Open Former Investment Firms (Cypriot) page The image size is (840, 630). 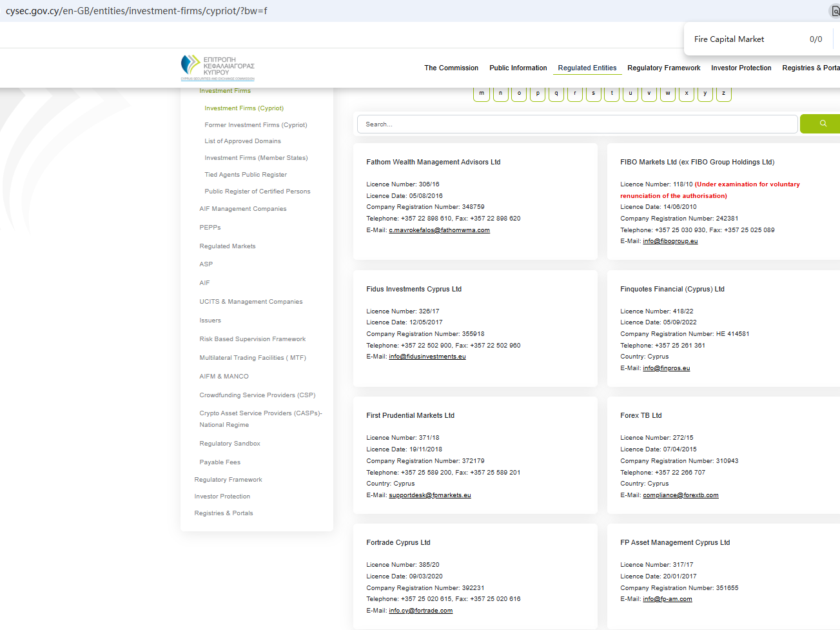coord(255,125)
